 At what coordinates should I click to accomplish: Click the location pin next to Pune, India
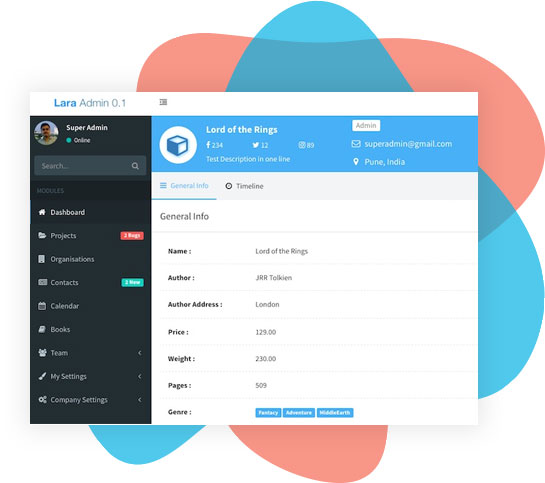[356, 162]
